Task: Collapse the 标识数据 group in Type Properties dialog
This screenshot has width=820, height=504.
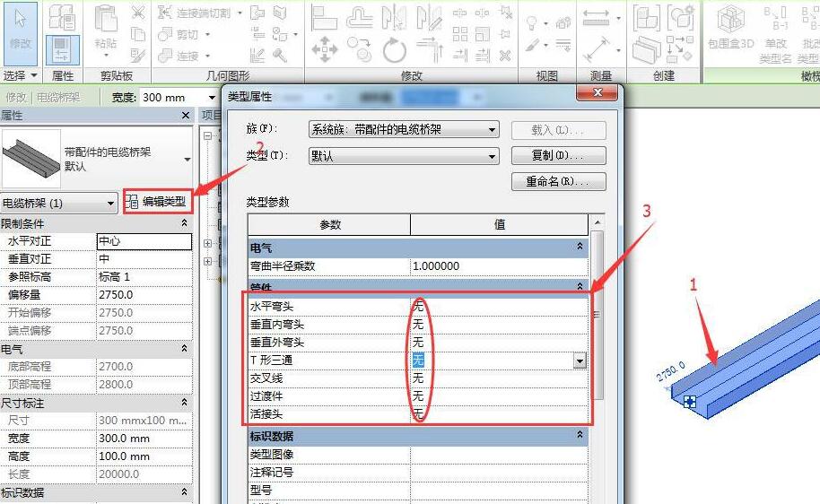Action: tap(580, 435)
